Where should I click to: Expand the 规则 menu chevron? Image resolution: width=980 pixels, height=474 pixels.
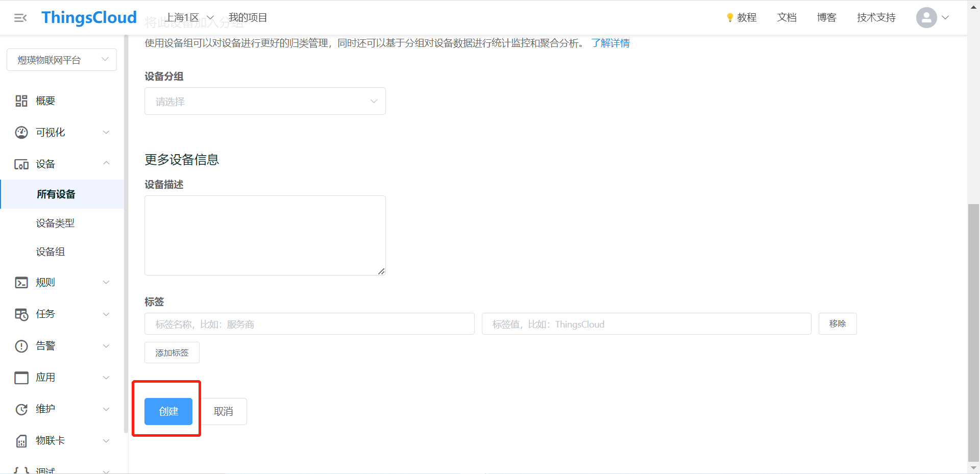click(x=106, y=283)
